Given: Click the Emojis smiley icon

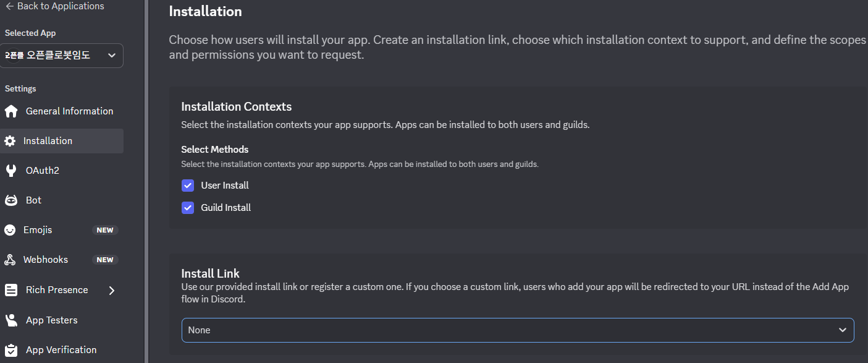Looking at the screenshot, I should (10, 230).
